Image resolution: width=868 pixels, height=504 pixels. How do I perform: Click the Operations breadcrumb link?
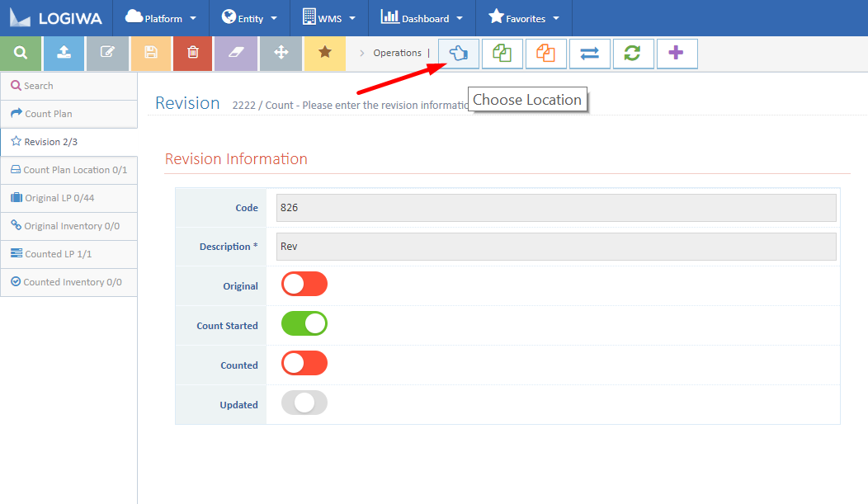[397, 51]
